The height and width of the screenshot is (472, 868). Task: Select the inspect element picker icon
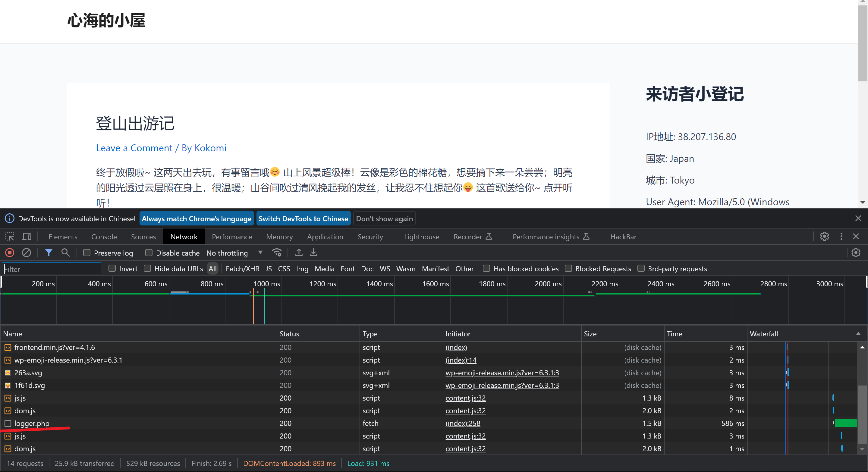(10, 237)
